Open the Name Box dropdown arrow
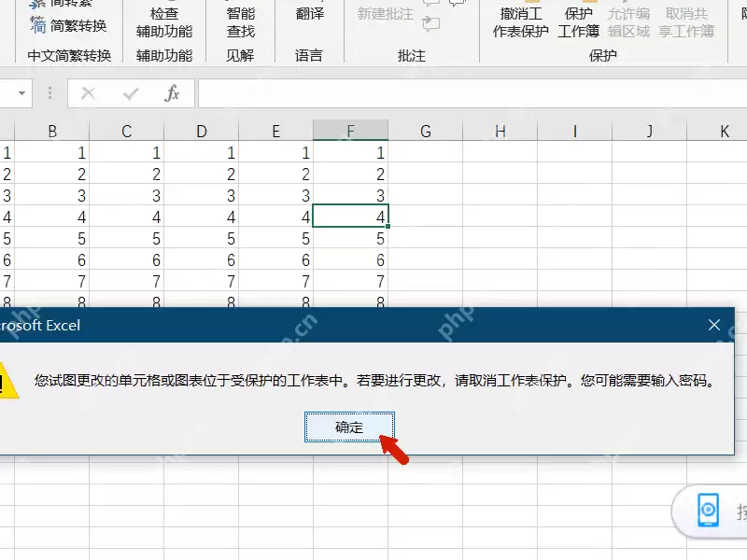The image size is (747, 560). 21,92
